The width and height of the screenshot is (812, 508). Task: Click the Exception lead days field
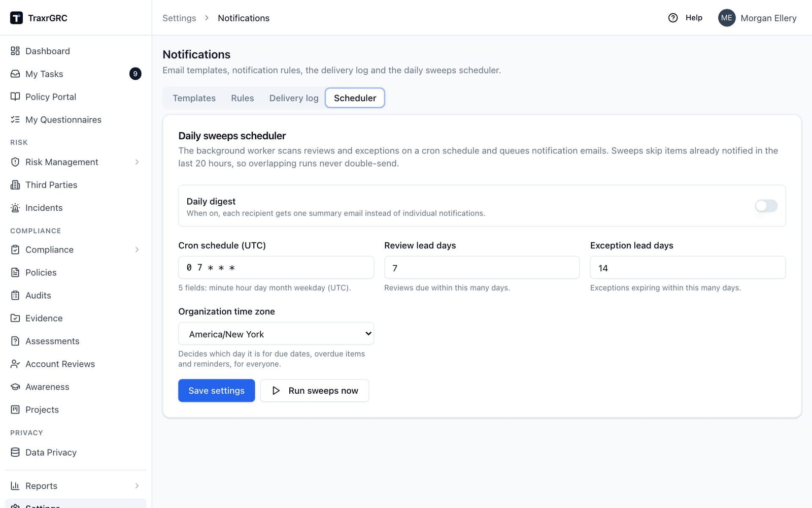click(688, 267)
